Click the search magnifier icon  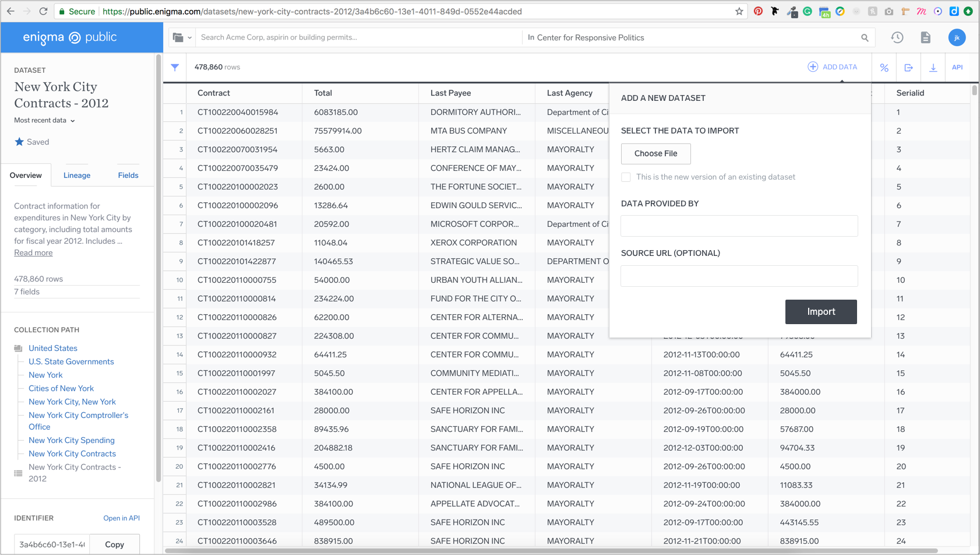click(x=865, y=37)
